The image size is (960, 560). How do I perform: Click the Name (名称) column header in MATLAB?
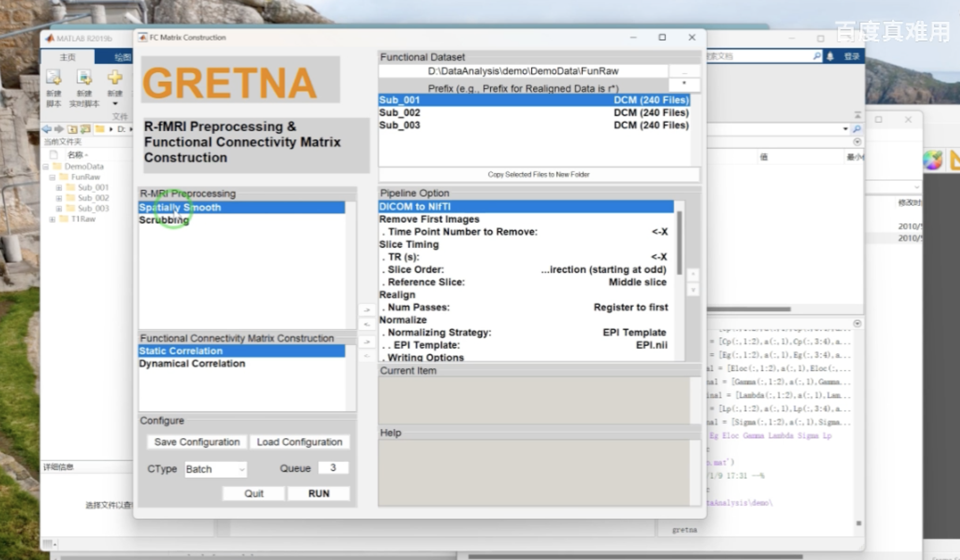point(76,155)
